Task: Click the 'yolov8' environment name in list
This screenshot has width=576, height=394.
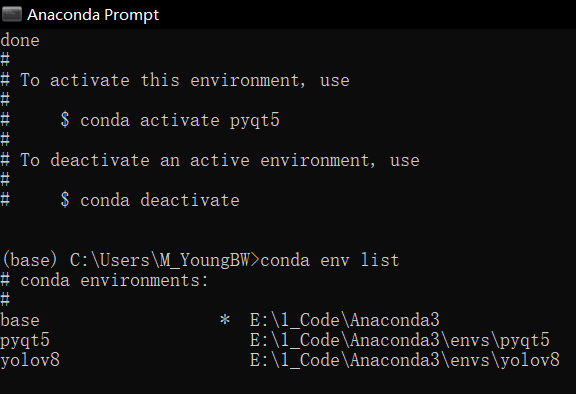Action: (30, 360)
